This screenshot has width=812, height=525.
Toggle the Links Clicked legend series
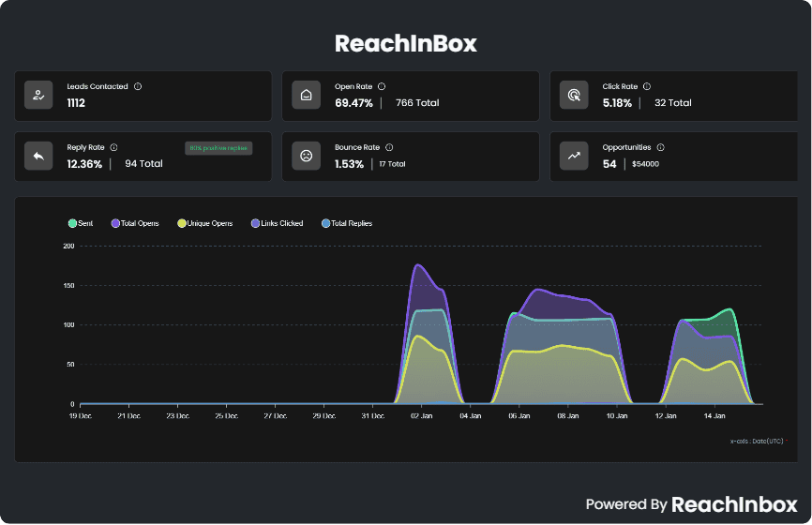(x=277, y=223)
